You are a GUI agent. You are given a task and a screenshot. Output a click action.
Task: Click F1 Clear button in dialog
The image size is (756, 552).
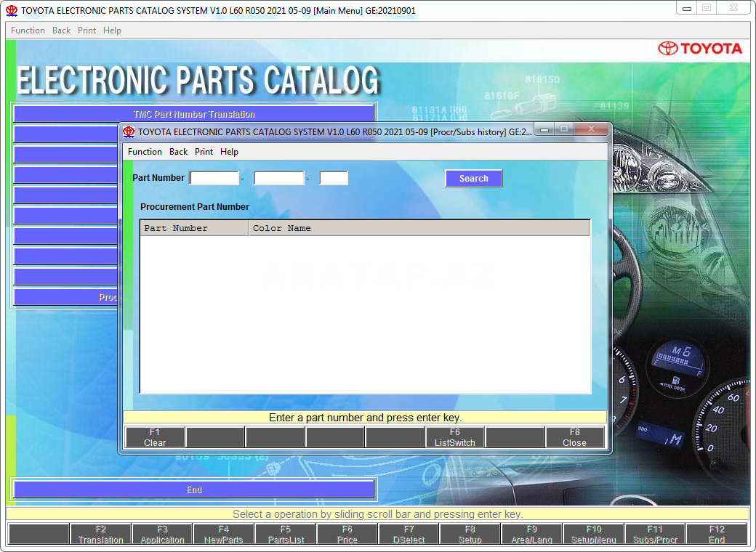tap(155, 437)
